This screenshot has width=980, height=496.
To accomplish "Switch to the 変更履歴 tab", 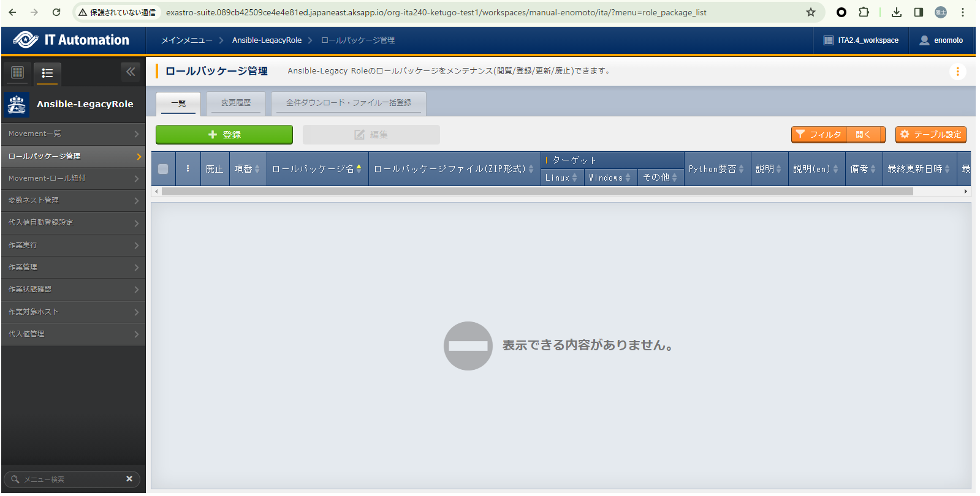I will pyautogui.click(x=236, y=103).
